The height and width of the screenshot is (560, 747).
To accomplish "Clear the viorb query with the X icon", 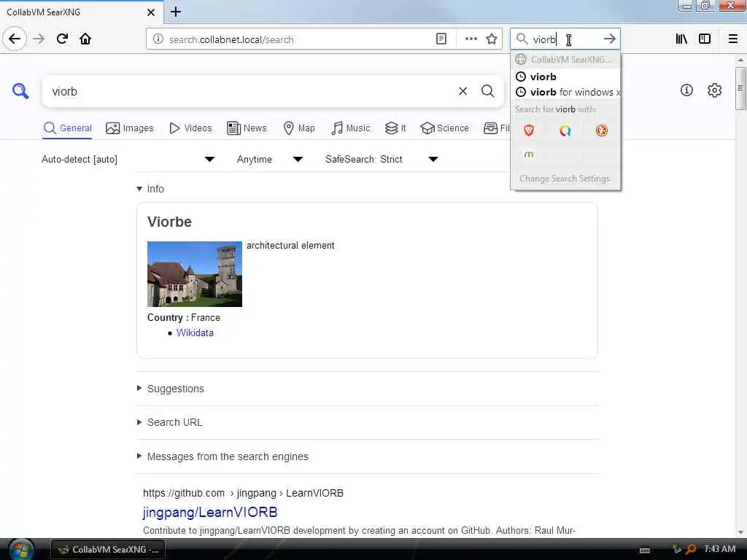I will (x=462, y=91).
